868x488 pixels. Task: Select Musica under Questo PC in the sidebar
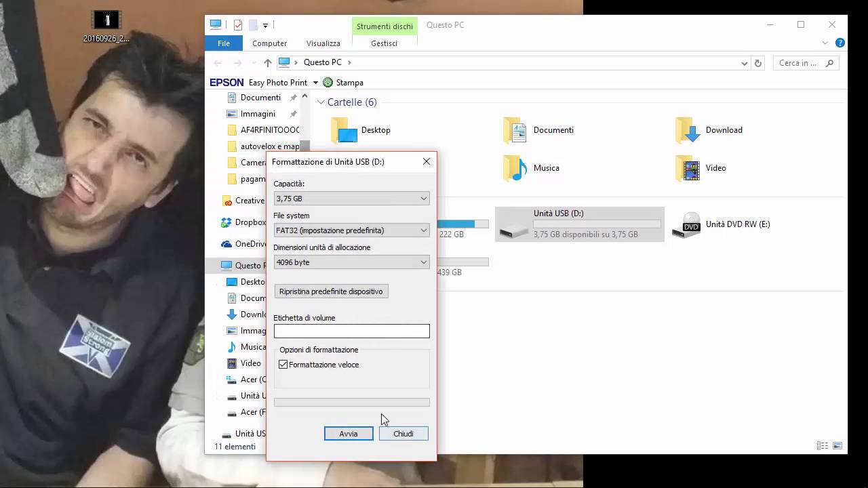click(245, 347)
